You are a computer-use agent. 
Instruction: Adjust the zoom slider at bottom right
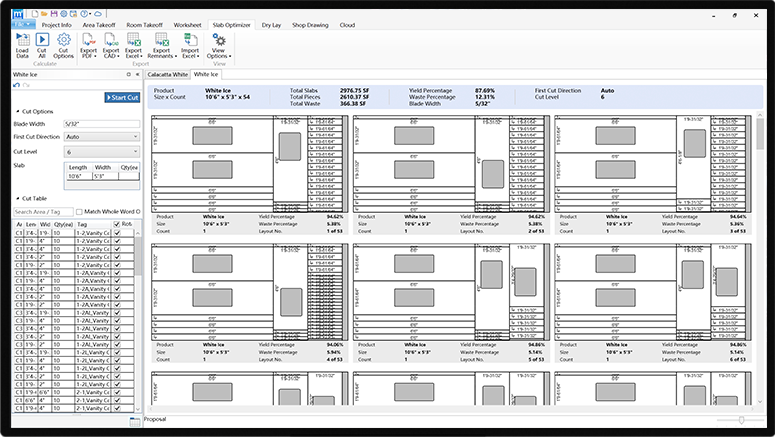(x=742, y=421)
